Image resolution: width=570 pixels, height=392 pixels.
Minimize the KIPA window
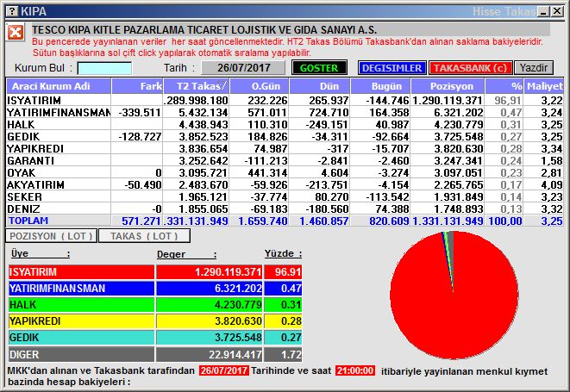(x=544, y=11)
